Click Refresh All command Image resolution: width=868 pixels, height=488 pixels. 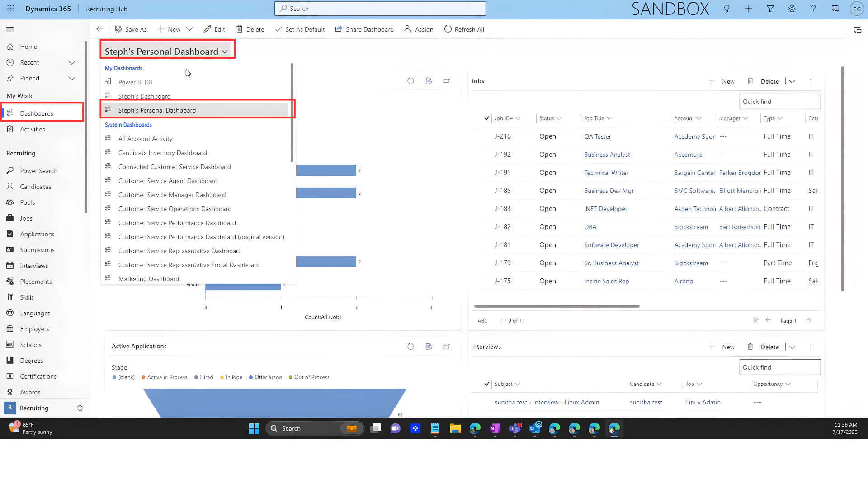coord(464,29)
